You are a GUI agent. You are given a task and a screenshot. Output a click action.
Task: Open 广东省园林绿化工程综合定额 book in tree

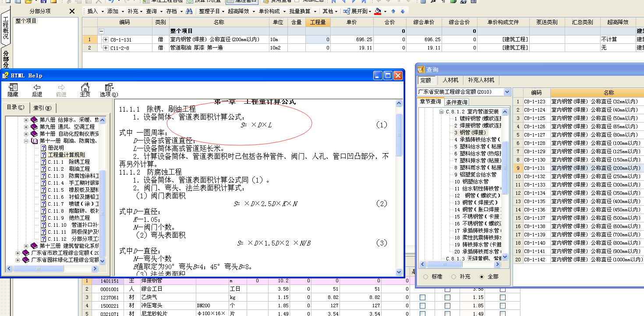(26, 260)
